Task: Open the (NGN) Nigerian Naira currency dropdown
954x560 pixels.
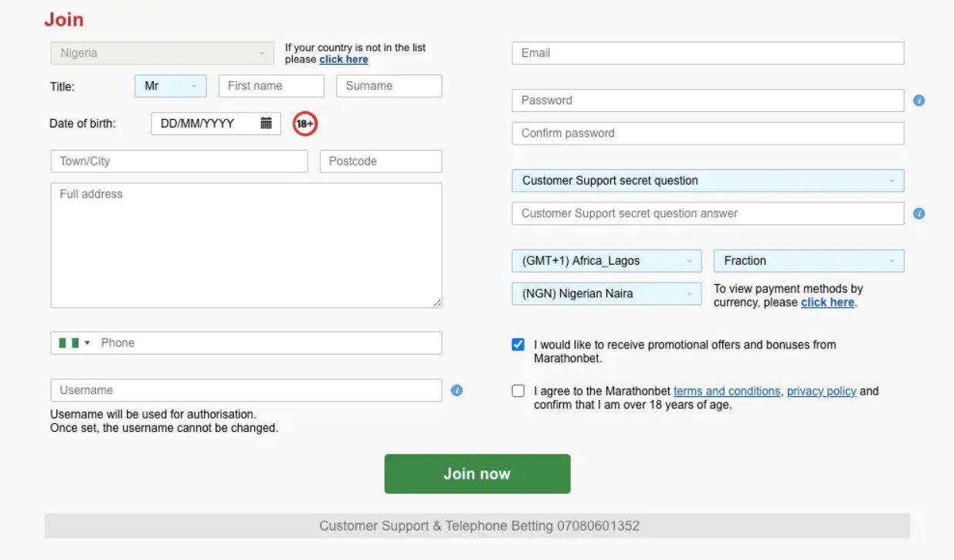Action: (x=606, y=294)
